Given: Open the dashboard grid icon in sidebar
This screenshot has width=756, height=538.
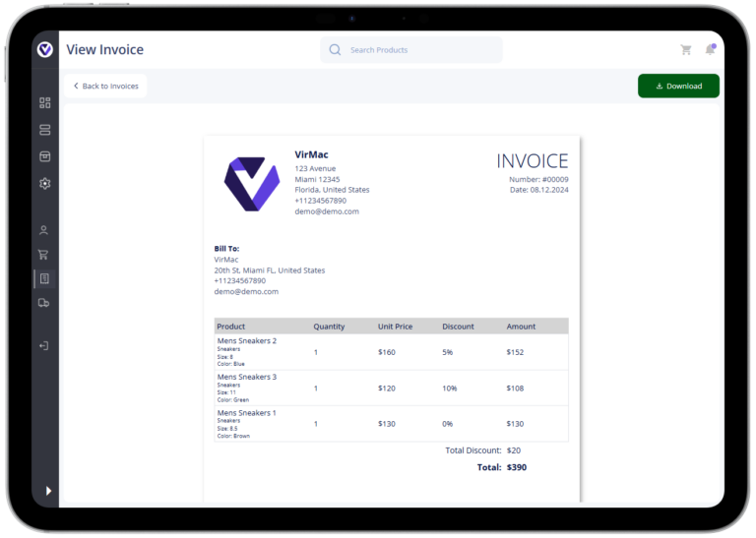Looking at the screenshot, I should coord(45,102).
